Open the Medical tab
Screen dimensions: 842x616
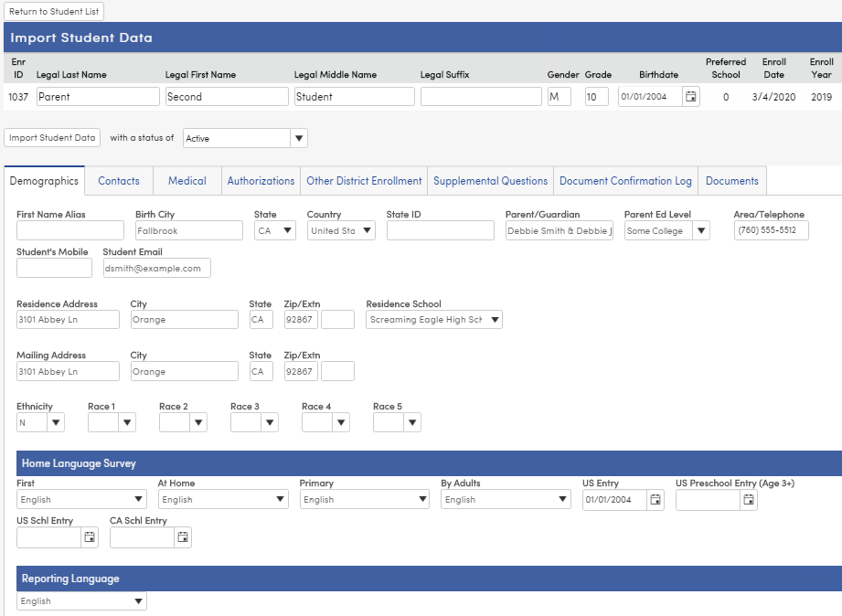coord(187,180)
